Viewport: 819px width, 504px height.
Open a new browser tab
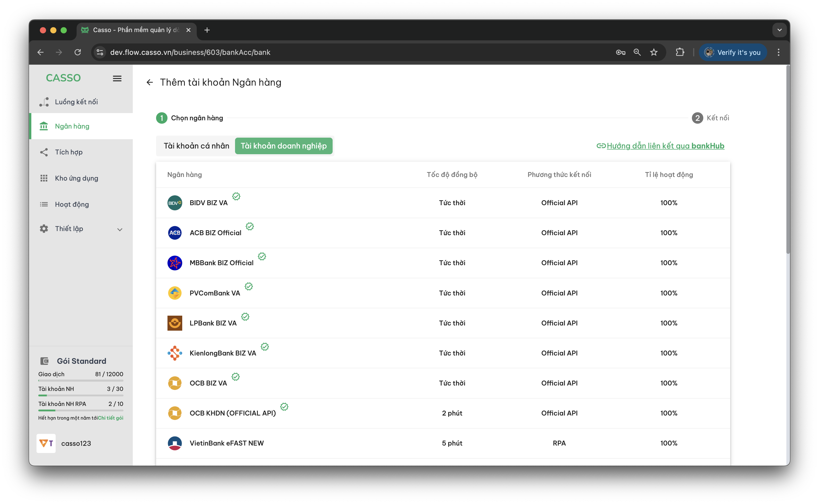(x=207, y=30)
